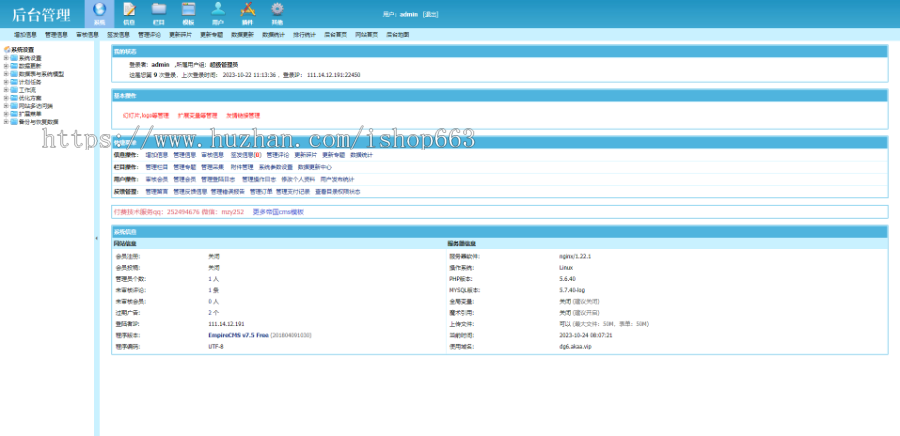Click 管理采集 in the 栏目操作 row
The height and width of the screenshot is (436, 900).
212,168
